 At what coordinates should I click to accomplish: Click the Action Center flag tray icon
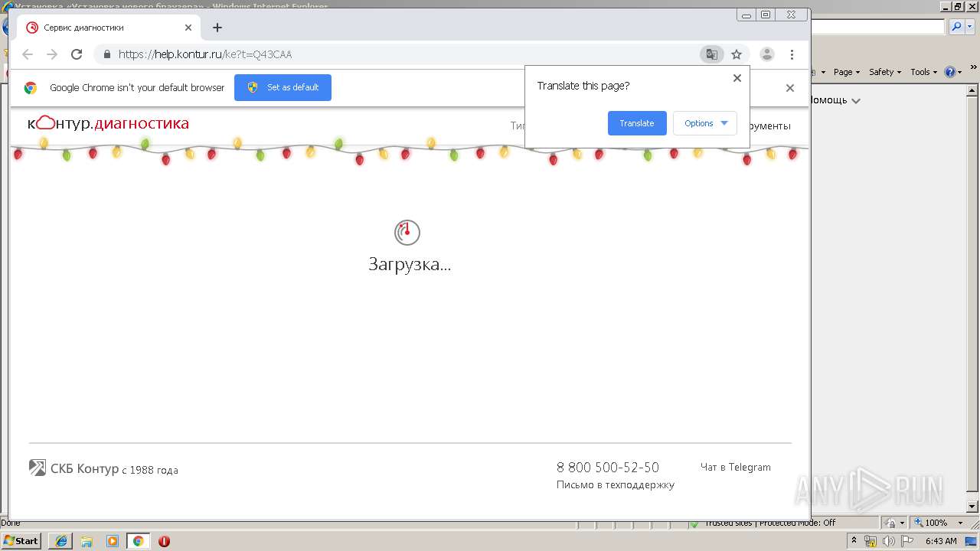coord(907,541)
